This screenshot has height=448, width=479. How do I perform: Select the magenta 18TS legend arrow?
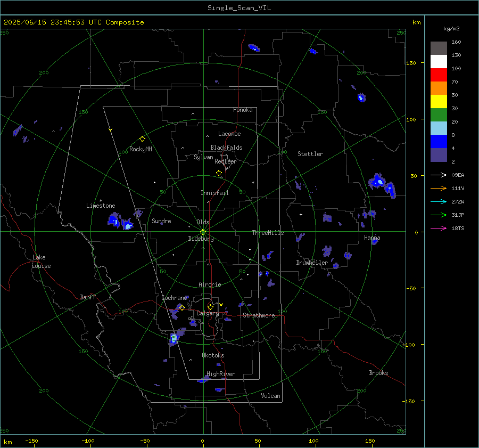pos(439,228)
